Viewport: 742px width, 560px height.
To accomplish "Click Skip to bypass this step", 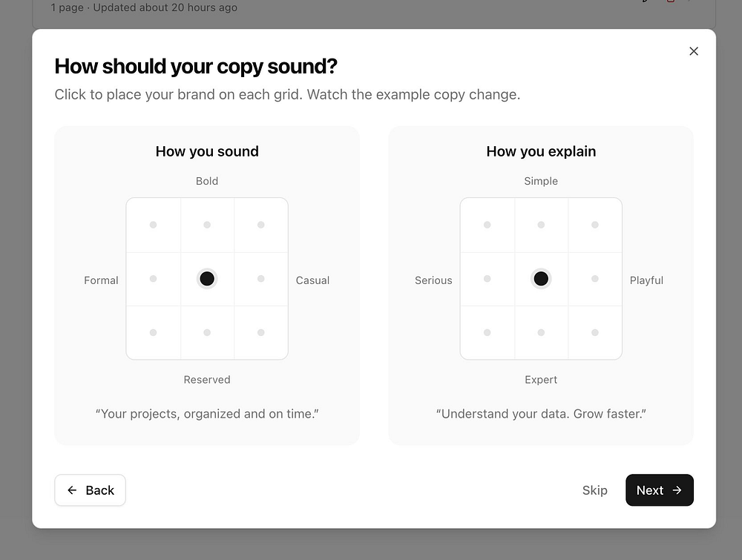I will tap(594, 490).
